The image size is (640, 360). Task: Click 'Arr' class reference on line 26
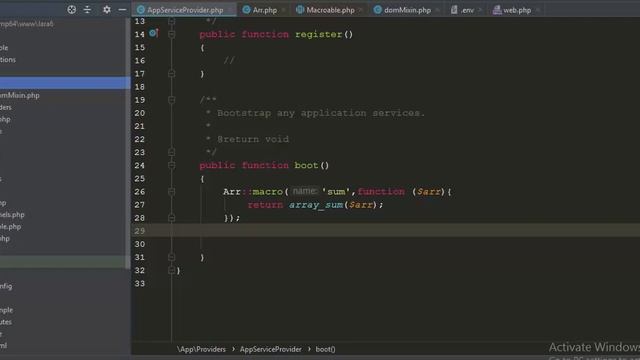(x=232, y=191)
